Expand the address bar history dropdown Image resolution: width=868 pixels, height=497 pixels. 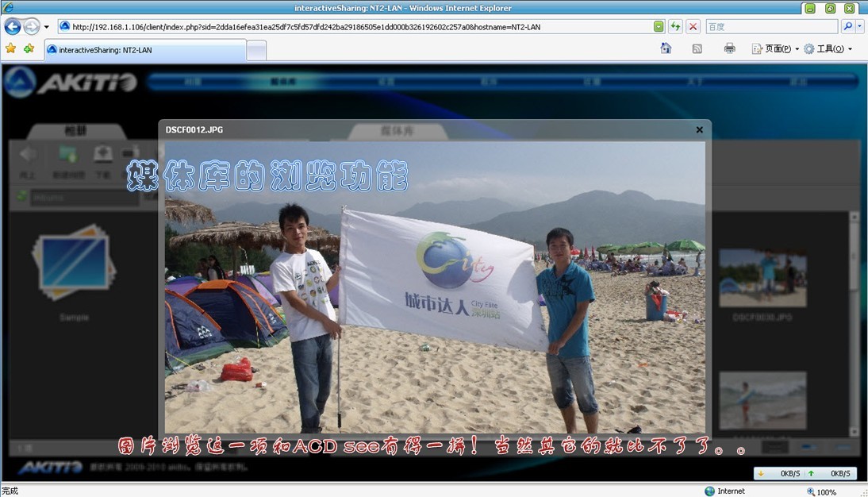(659, 26)
